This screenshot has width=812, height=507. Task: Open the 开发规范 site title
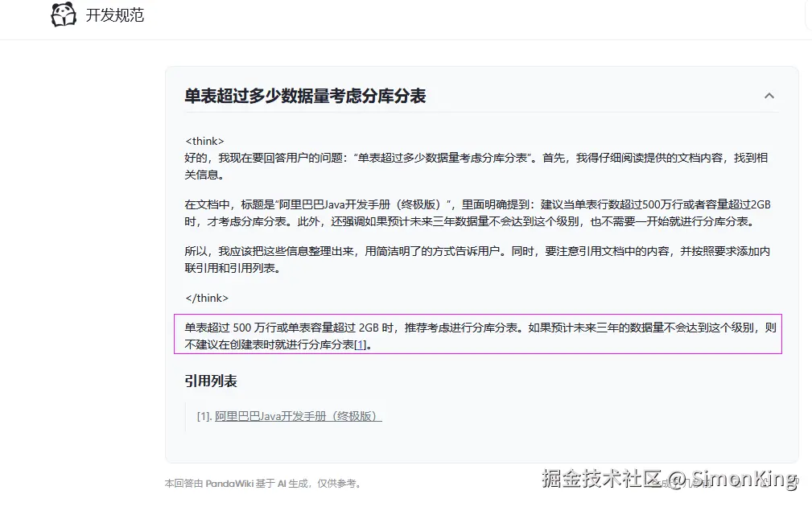coord(114,15)
